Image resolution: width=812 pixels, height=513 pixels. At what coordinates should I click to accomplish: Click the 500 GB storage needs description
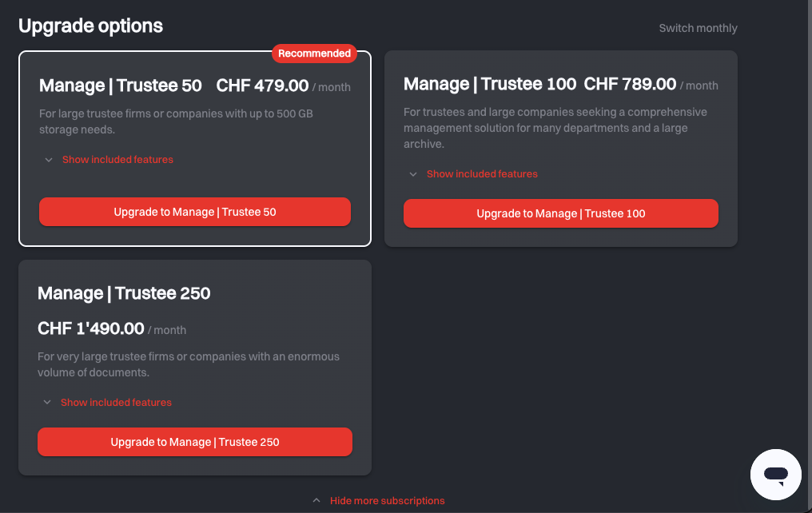(176, 121)
